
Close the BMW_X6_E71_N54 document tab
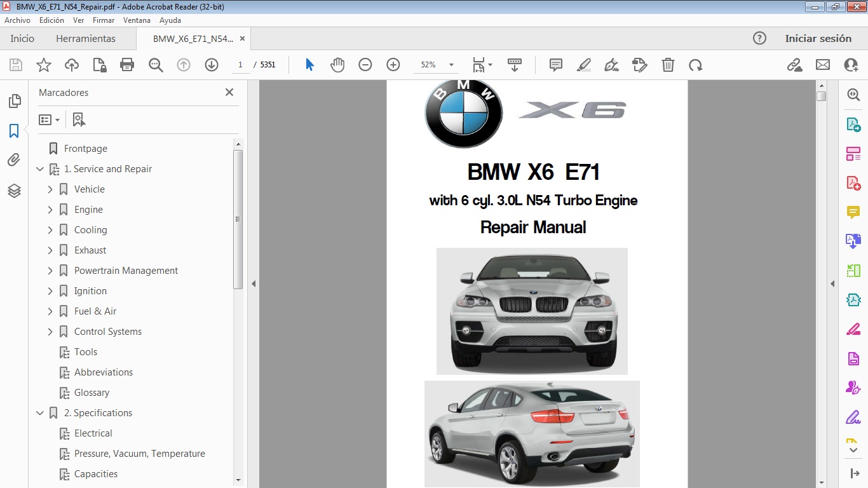241,38
